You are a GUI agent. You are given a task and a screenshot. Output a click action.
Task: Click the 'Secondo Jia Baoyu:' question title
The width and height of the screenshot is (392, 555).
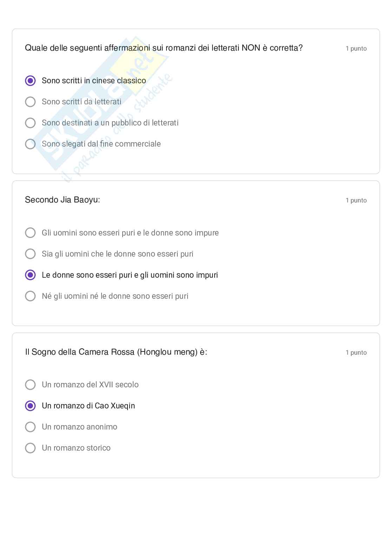click(63, 200)
